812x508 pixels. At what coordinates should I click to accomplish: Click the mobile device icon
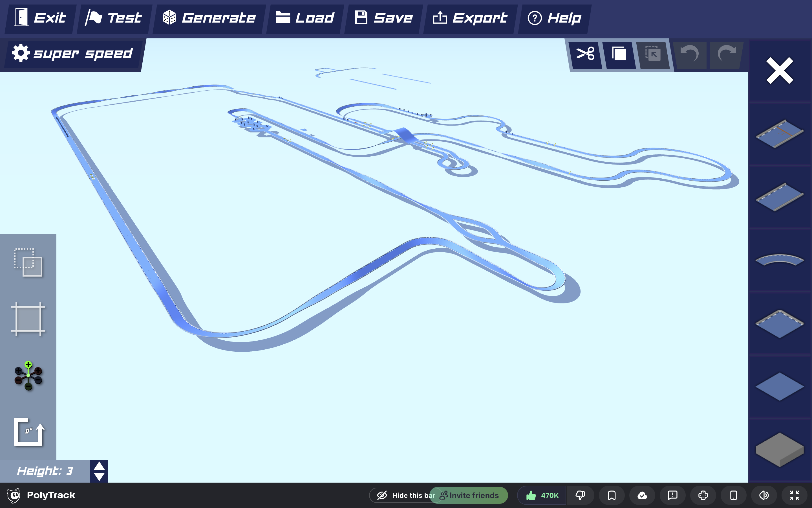click(x=734, y=495)
